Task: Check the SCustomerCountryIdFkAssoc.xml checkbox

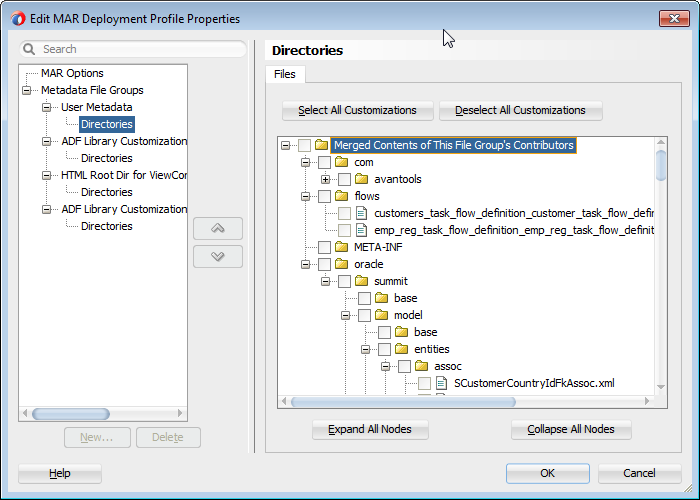Action: (x=425, y=383)
